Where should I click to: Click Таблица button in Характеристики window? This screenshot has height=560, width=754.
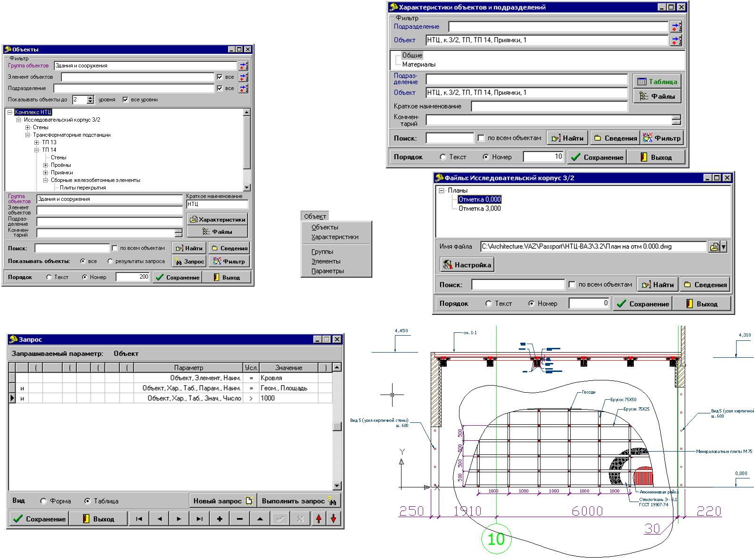pyautogui.click(x=657, y=82)
